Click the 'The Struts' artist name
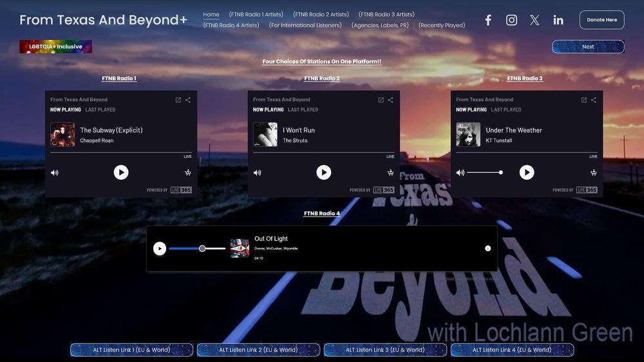644x362 pixels. pos(295,140)
